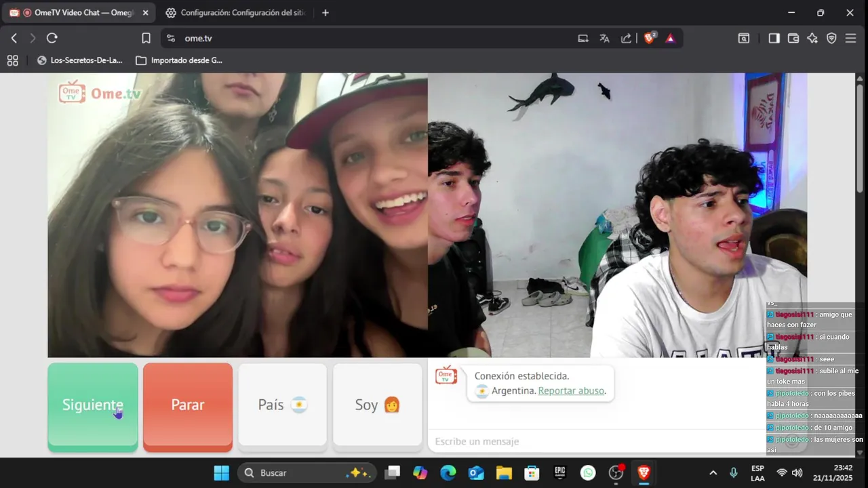Viewport: 868px width, 488px height.
Task: Focus the Escribe un mensaje field
Action: [597, 441]
